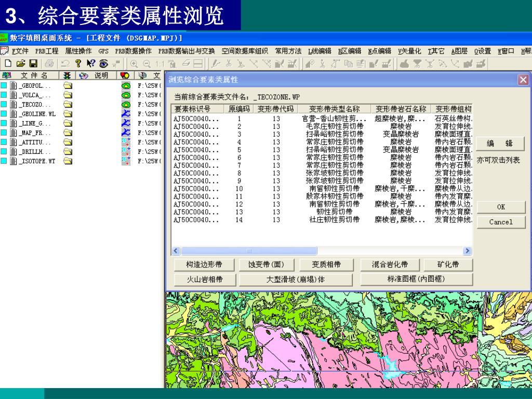This screenshot has height=399, width=532.
Task: Toggle the cyan box for _ISOTOPE.WT layer
Action: click(4, 161)
